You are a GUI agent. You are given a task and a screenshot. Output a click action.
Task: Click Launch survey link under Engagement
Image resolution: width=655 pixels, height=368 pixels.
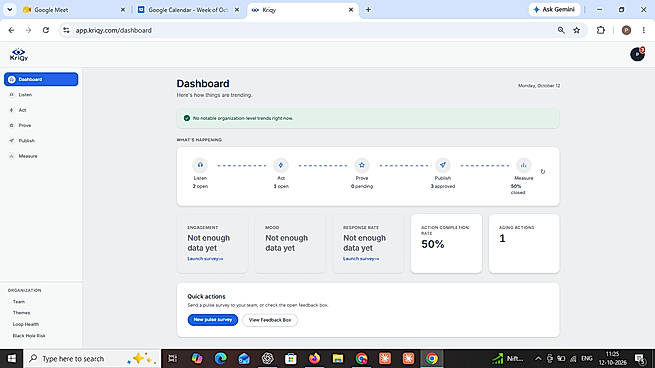205,259
